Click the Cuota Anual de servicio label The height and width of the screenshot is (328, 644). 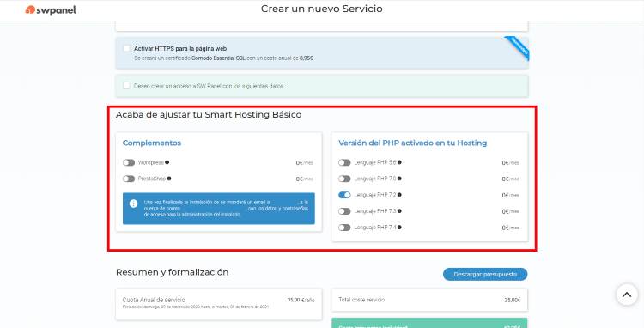coord(154,300)
